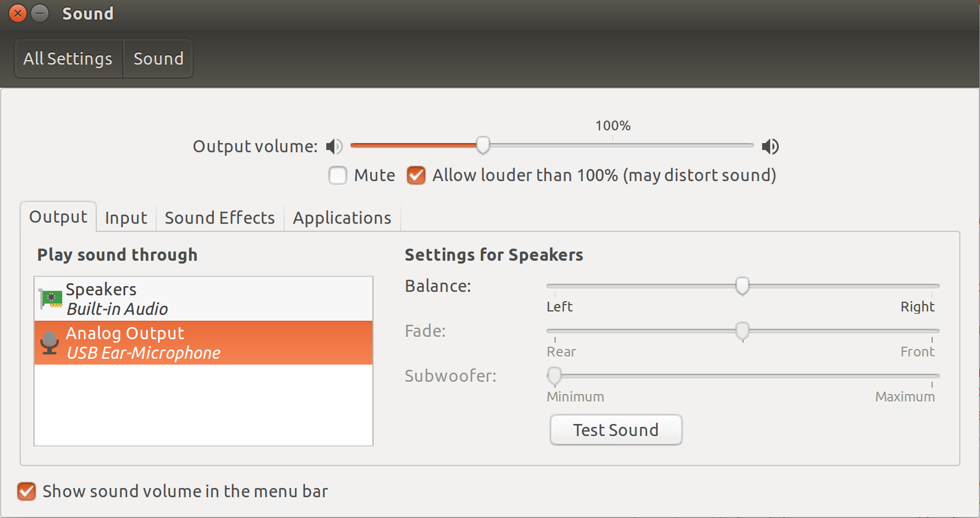
Task: Go back to All Settings
Action: pos(68,59)
